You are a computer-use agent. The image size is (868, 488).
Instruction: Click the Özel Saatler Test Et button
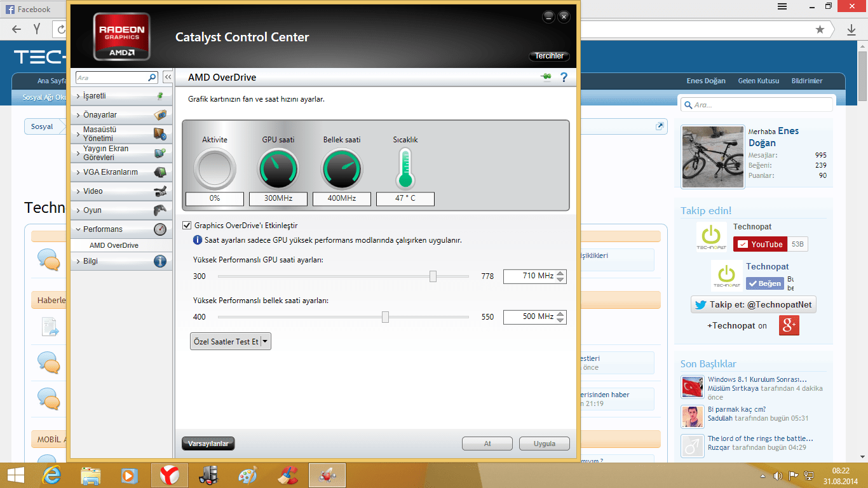coord(226,342)
